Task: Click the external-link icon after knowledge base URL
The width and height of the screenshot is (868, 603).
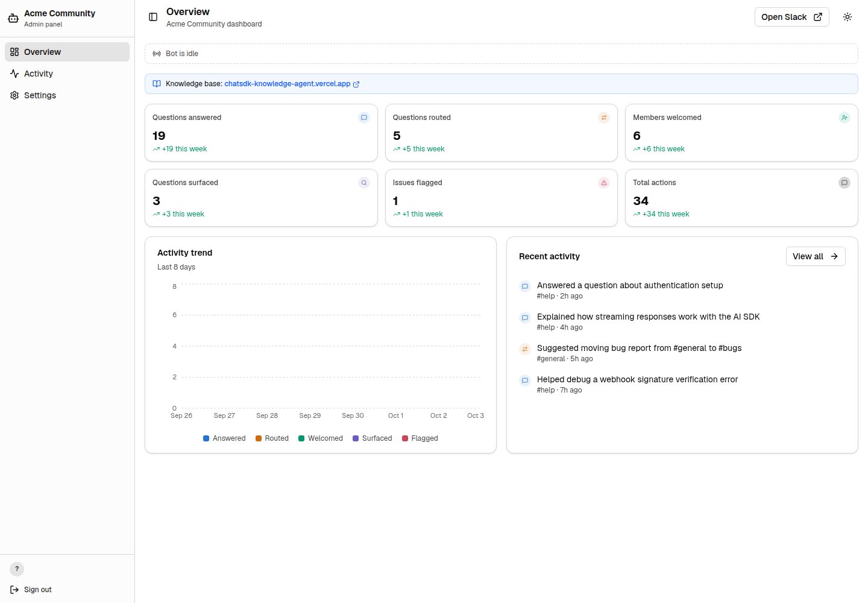Action: point(356,84)
